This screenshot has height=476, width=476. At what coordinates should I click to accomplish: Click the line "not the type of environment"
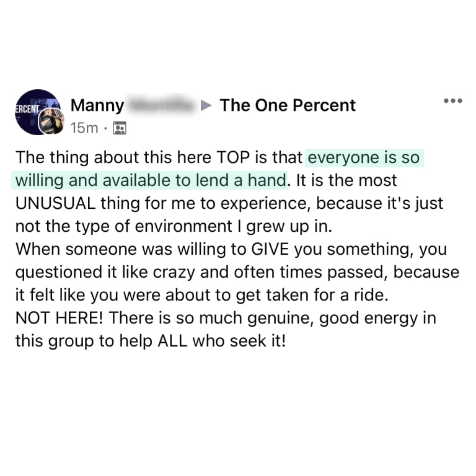pyautogui.click(x=124, y=226)
